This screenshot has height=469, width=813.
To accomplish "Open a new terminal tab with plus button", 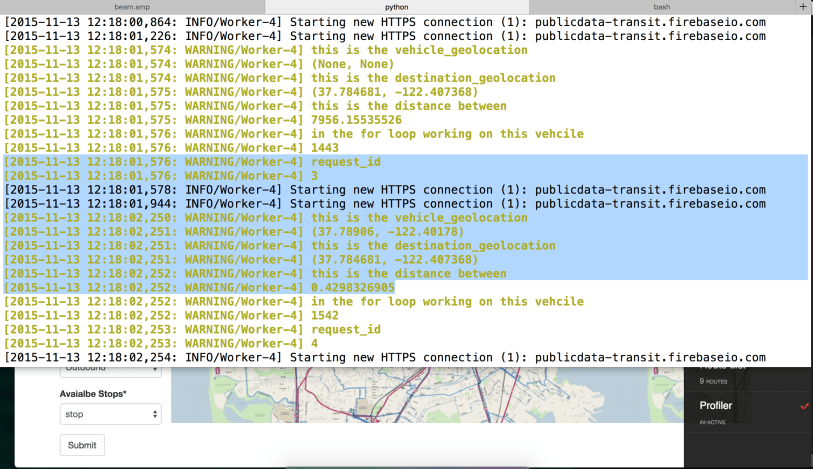I will coord(803,6).
